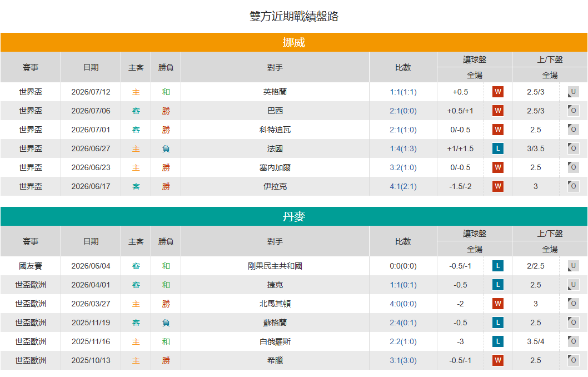This screenshot has height=377, width=588.
Task: Click the O over/under badge for 巴西 match
Action: click(574, 111)
